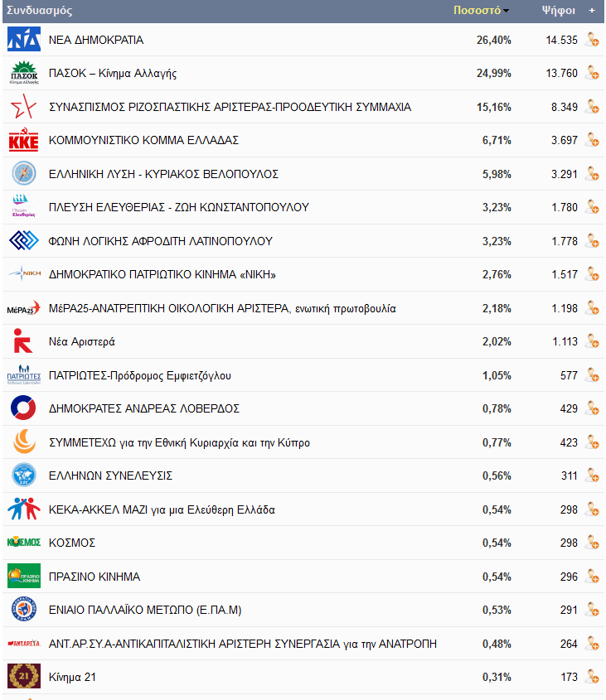Click the ΠΑΣΟΚ green sun logo
Image resolution: width=606 pixels, height=700 pixels.
point(24,73)
